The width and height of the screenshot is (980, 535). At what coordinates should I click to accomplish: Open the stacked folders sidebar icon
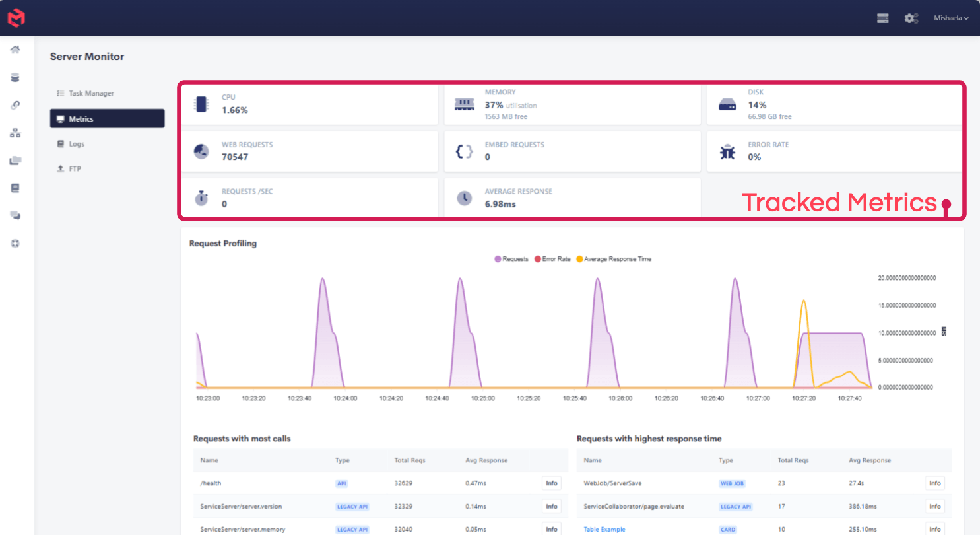pos(15,160)
